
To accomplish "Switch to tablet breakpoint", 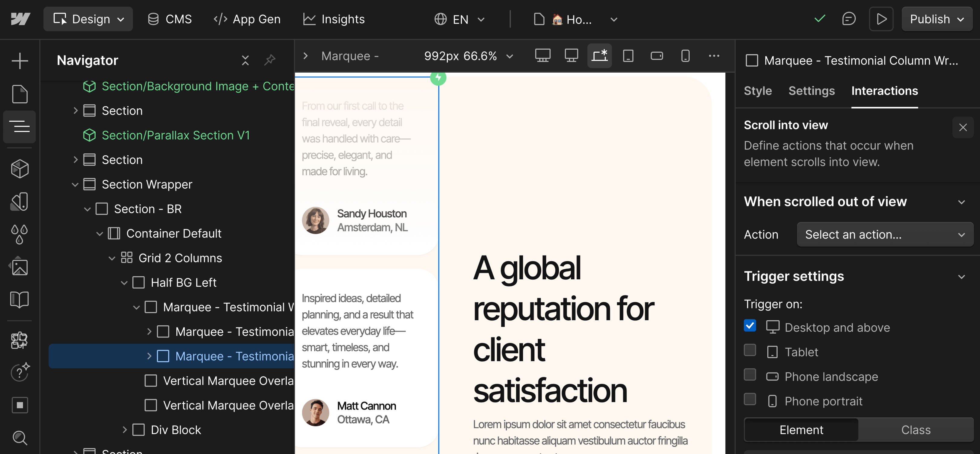I will point(628,56).
